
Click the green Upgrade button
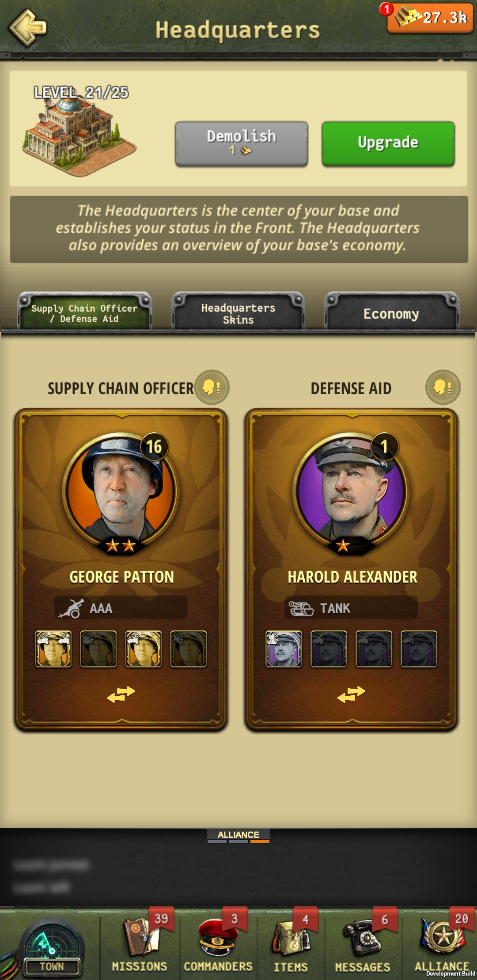click(x=388, y=144)
